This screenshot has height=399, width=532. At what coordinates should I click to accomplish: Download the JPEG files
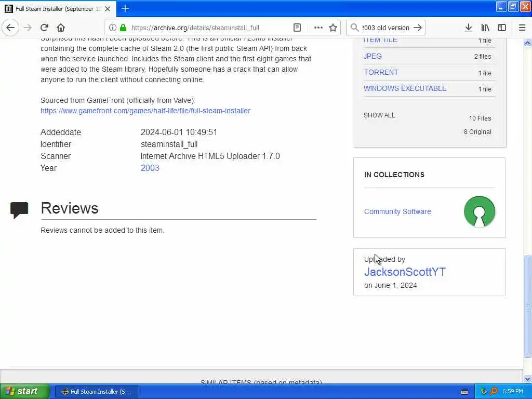coord(373,56)
